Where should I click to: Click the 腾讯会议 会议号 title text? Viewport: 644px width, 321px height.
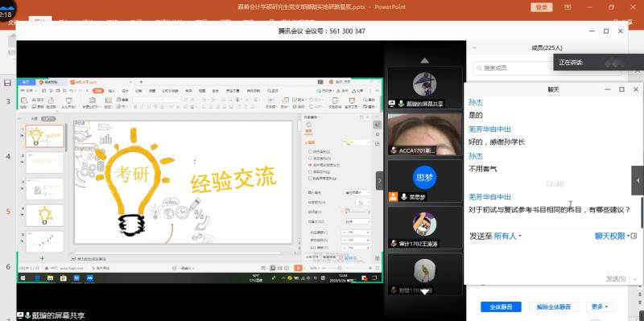(x=321, y=31)
